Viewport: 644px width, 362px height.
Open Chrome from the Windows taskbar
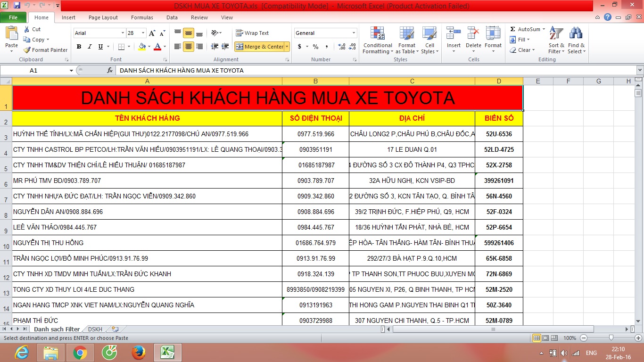[x=80, y=353]
